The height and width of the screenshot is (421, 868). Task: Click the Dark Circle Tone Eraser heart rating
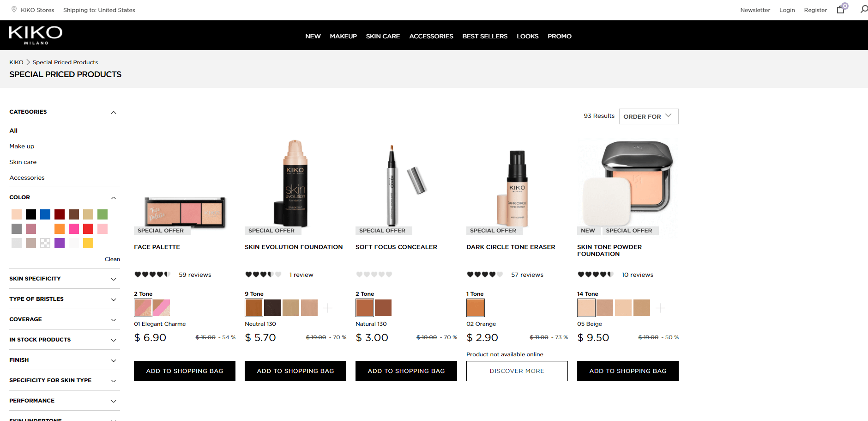coord(485,275)
